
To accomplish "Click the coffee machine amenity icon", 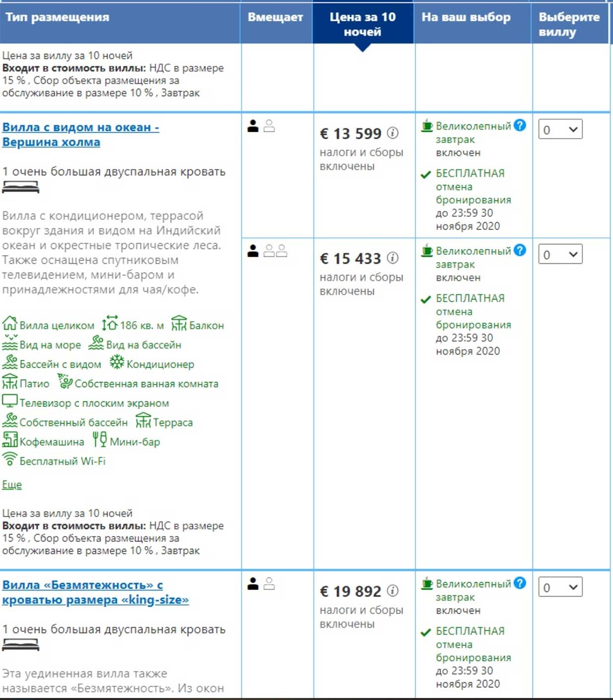I will pyautogui.click(x=9, y=440).
